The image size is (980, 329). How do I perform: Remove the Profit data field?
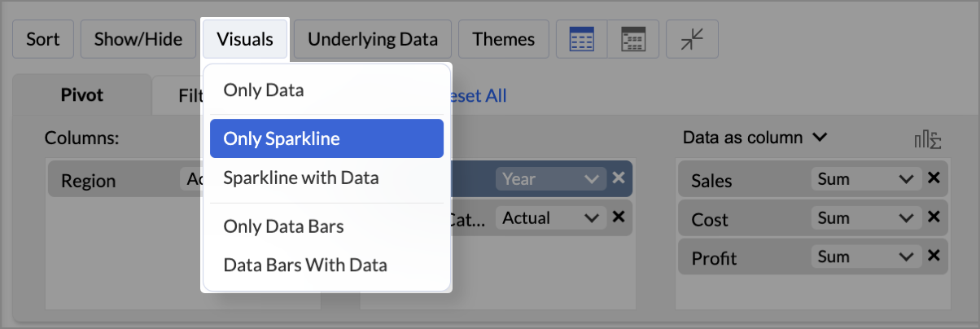pos(934,257)
